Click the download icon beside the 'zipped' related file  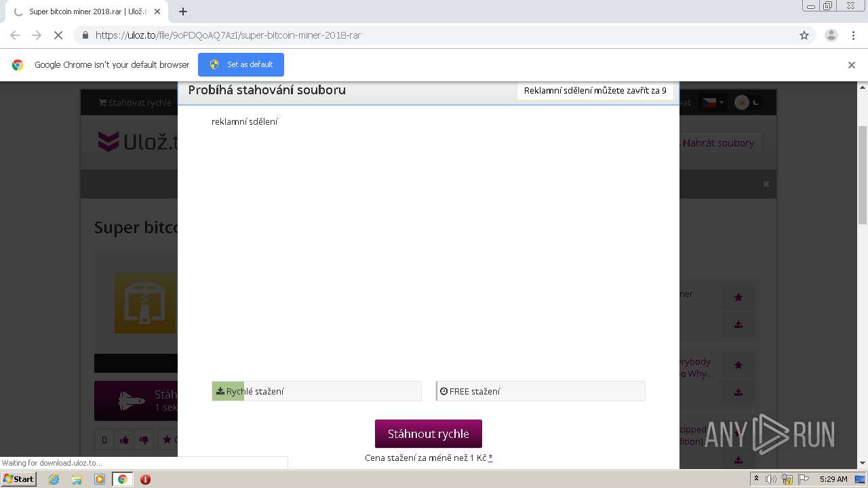[x=738, y=460]
